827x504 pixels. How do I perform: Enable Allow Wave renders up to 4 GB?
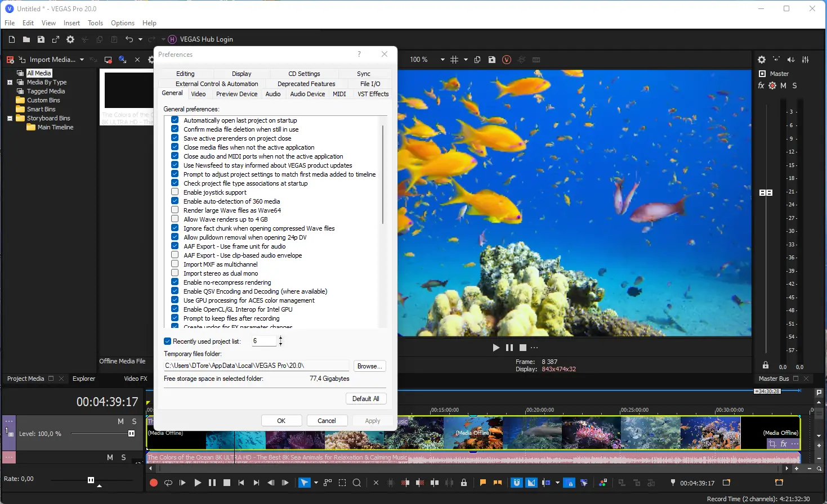[175, 219]
